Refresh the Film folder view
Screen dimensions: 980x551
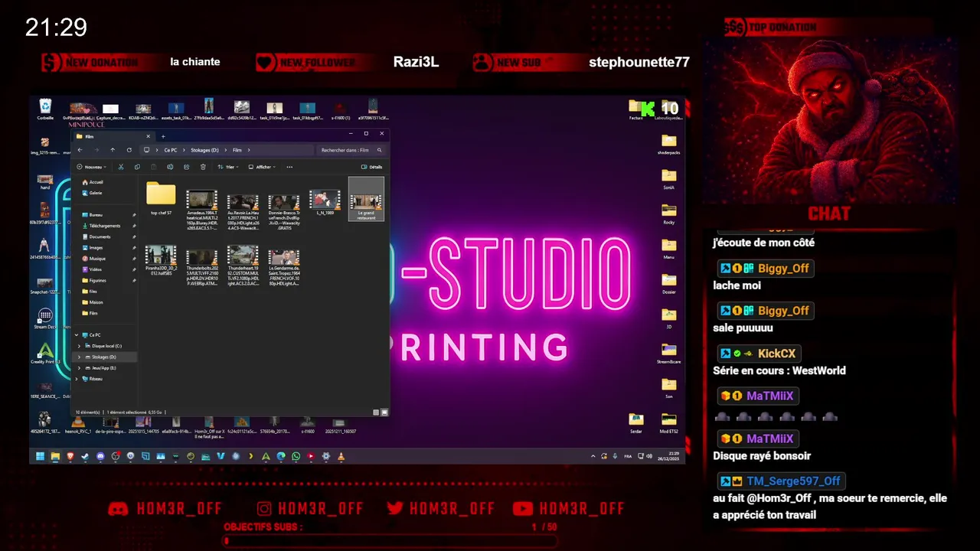click(x=129, y=150)
